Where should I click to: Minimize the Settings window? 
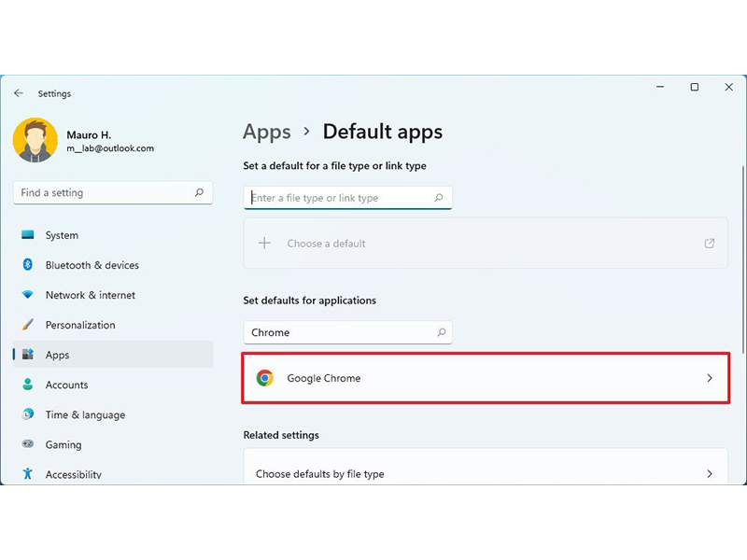click(x=660, y=87)
